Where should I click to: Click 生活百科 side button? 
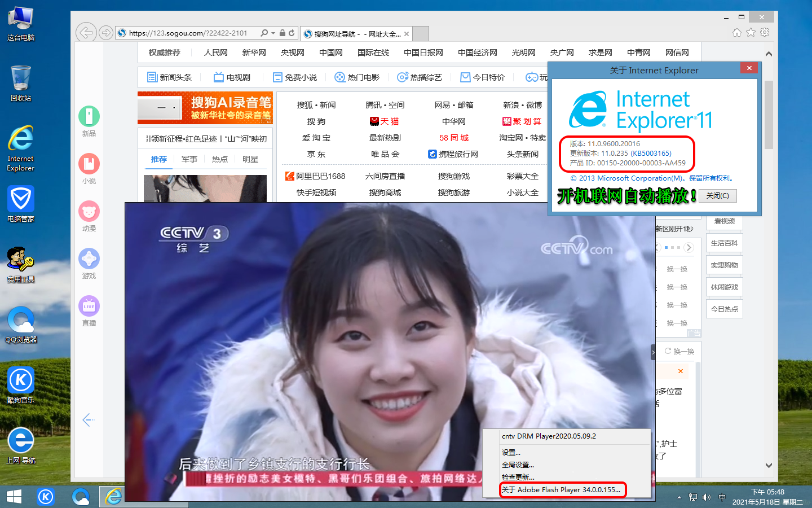(x=725, y=243)
